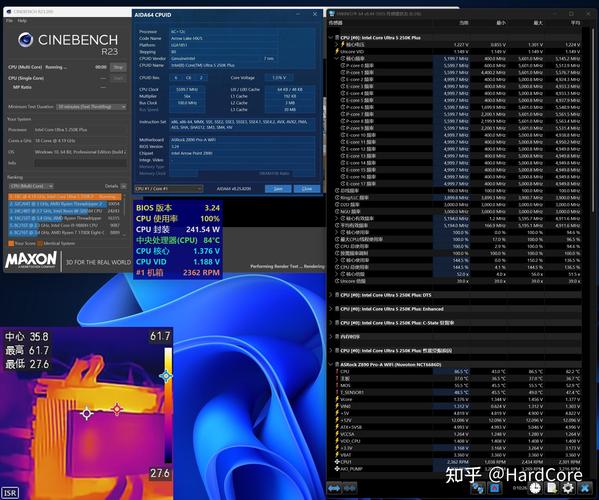Collapse the ASRock Z890 Pro-A WiFi sensor group
Image resolution: width=599 pixels, height=500 pixels.
[x=331, y=364]
